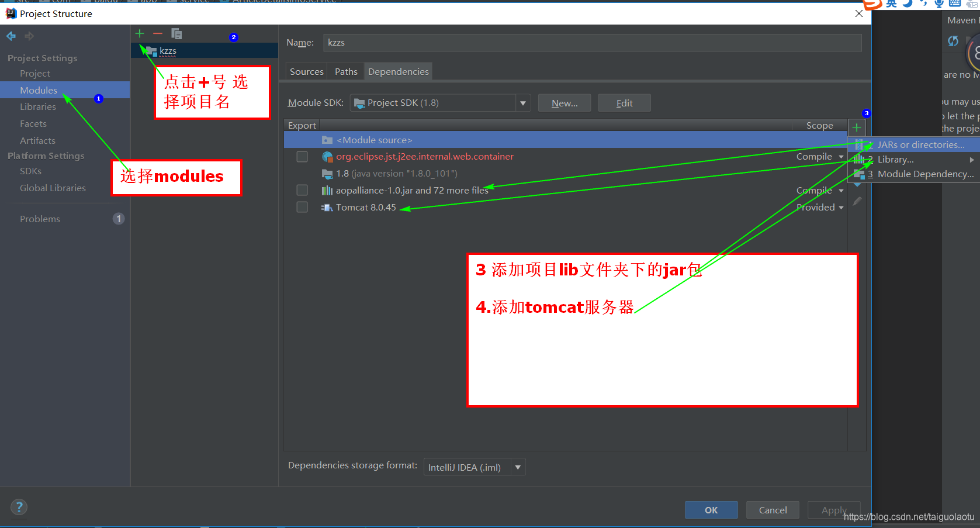
Task: Remove selected module with minus icon
Action: click(158, 33)
